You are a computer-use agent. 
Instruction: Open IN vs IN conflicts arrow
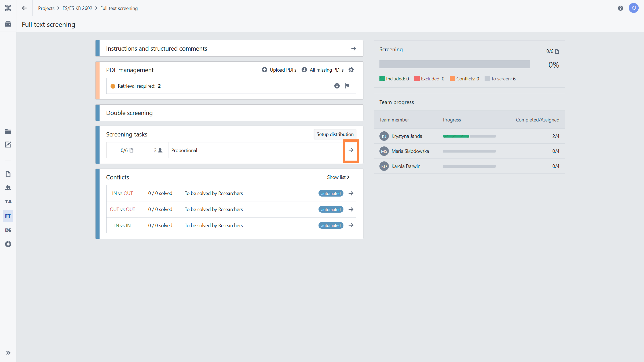tap(351, 225)
